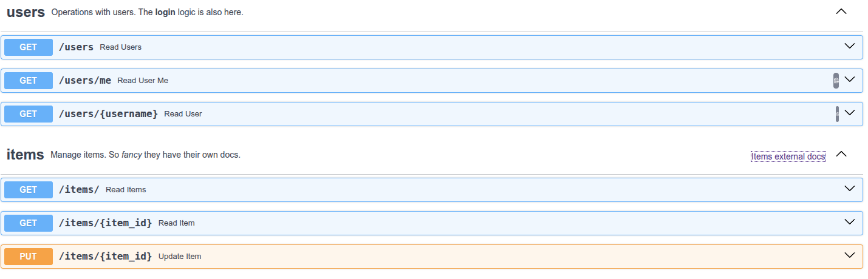Viewport: 868px width, 279px height.
Task: Click the items section heading
Action: [x=26, y=155]
